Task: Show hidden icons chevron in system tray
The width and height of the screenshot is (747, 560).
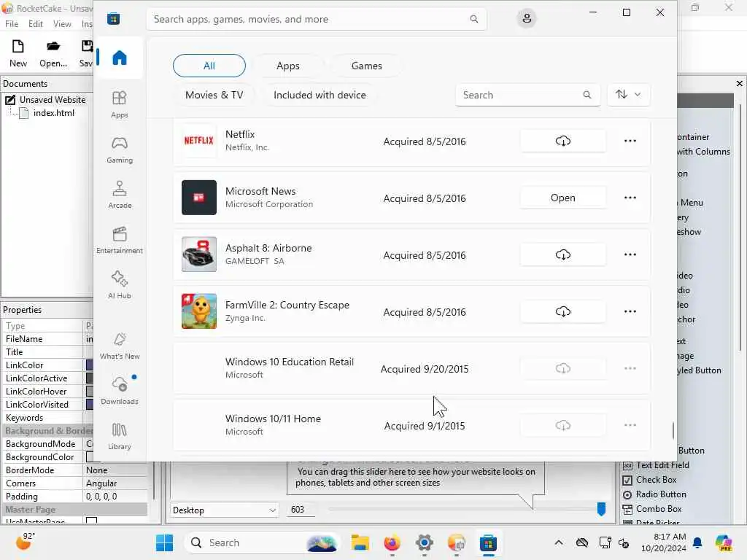Action: [558, 542]
